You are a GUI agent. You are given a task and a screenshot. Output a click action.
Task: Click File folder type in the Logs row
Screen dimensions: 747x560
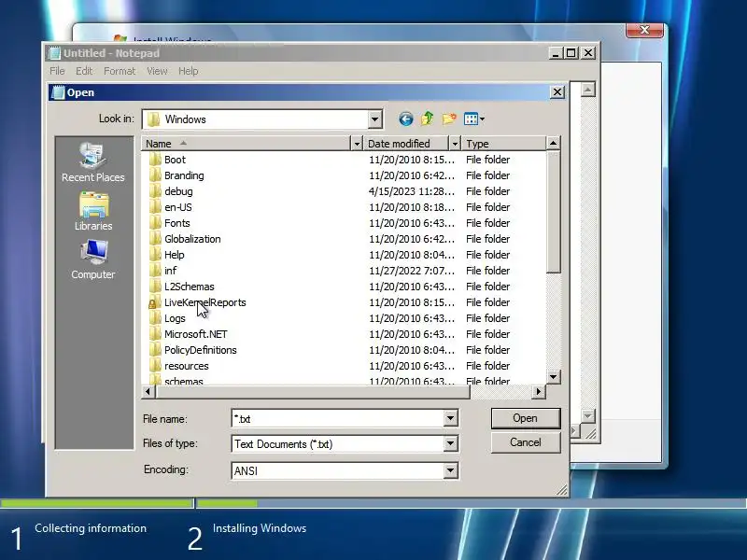487,318
